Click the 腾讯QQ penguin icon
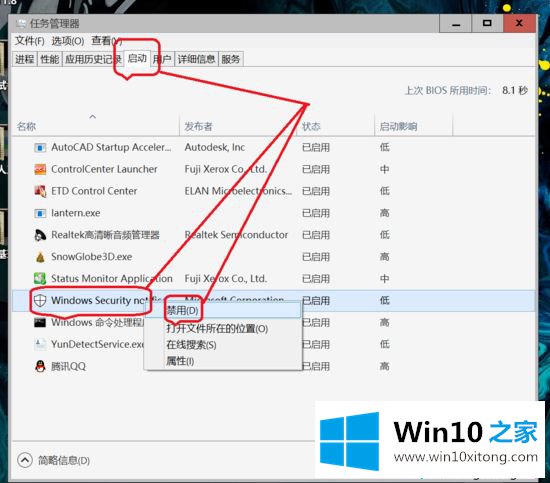The image size is (550, 483). [x=40, y=366]
